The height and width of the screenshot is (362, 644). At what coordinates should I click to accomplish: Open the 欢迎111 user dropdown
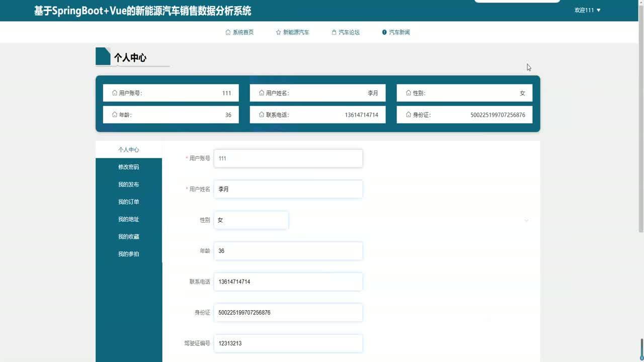588,10
